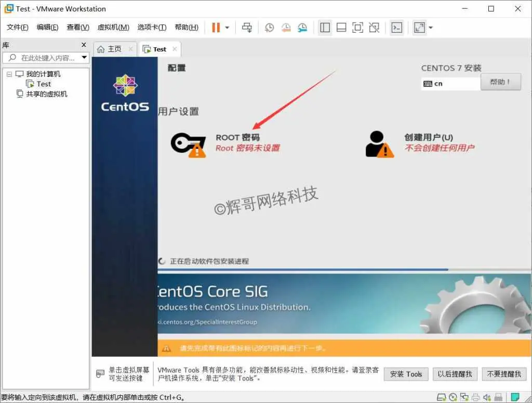Click the CD/DVD drive status icon

pyautogui.click(x=453, y=397)
